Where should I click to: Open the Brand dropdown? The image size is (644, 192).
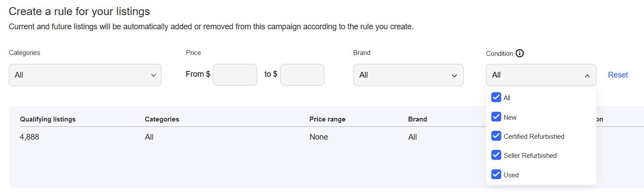[408, 75]
